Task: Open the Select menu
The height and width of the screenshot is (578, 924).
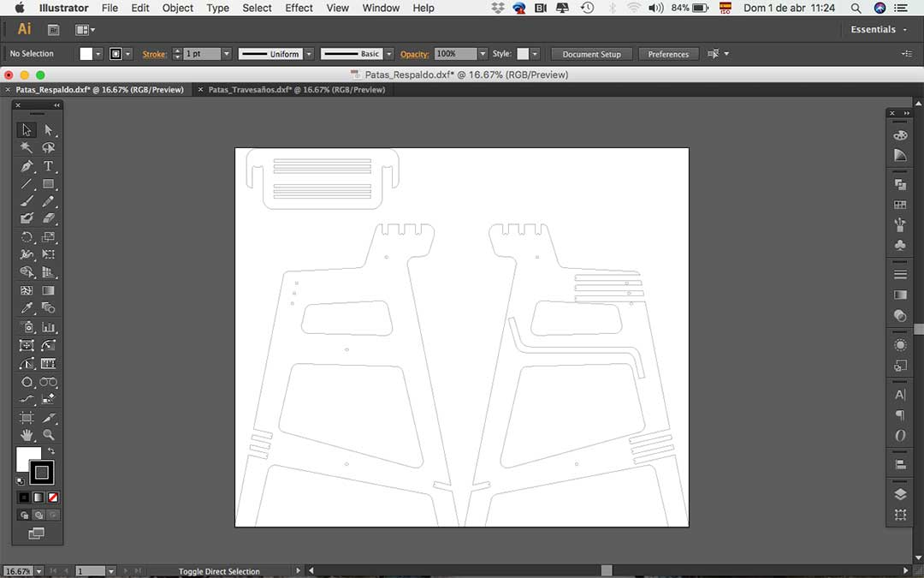Action: point(257,8)
